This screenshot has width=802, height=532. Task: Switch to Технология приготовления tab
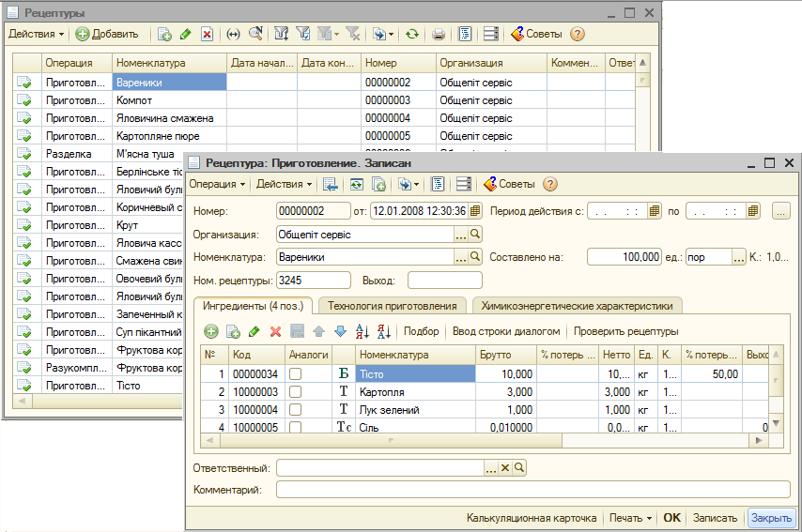tap(393, 305)
